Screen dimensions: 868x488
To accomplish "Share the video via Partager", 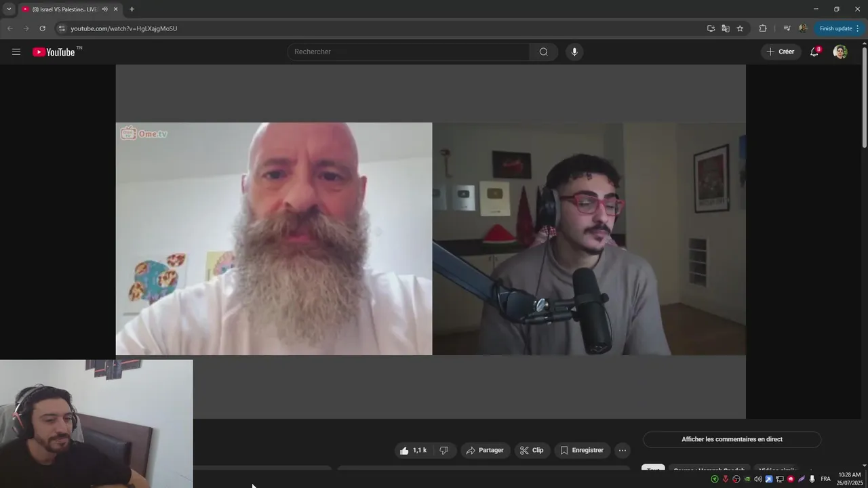I will click(486, 450).
